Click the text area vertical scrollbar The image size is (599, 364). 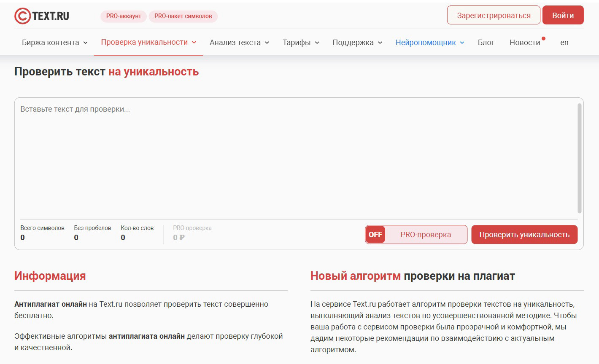(580, 158)
